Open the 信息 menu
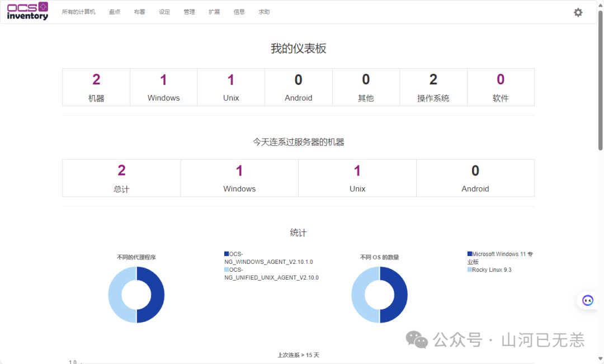This screenshot has width=604, height=364. coord(239,12)
